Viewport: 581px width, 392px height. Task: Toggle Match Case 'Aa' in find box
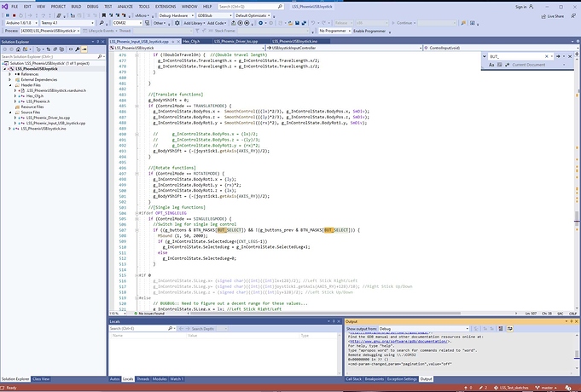coord(491,65)
